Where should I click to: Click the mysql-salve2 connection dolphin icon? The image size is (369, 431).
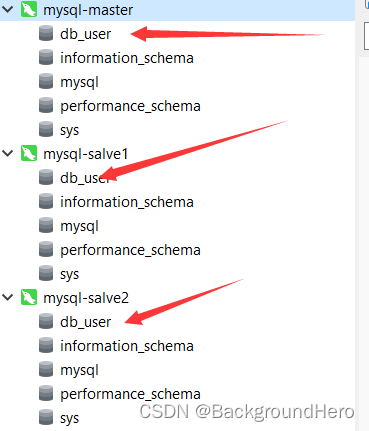click(x=29, y=297)
